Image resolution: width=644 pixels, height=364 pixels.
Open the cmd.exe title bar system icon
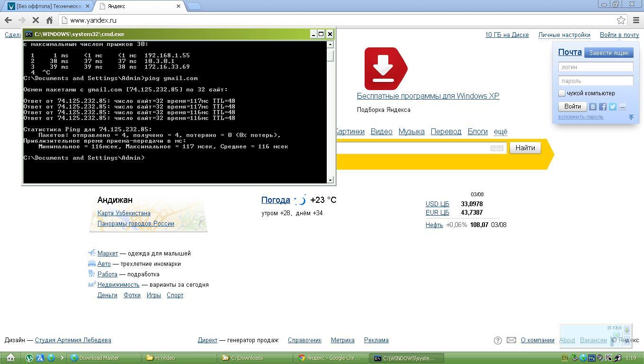tap(28, 34)
